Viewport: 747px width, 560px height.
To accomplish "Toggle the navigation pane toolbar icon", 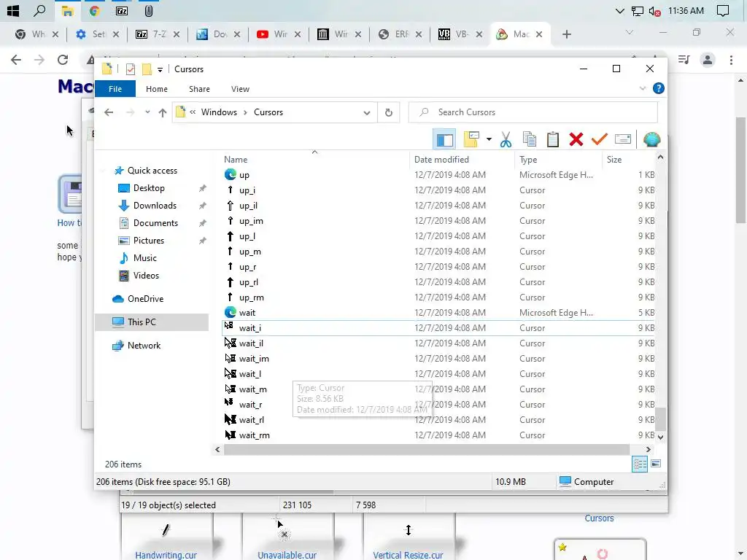I will (x=444, y=139).
